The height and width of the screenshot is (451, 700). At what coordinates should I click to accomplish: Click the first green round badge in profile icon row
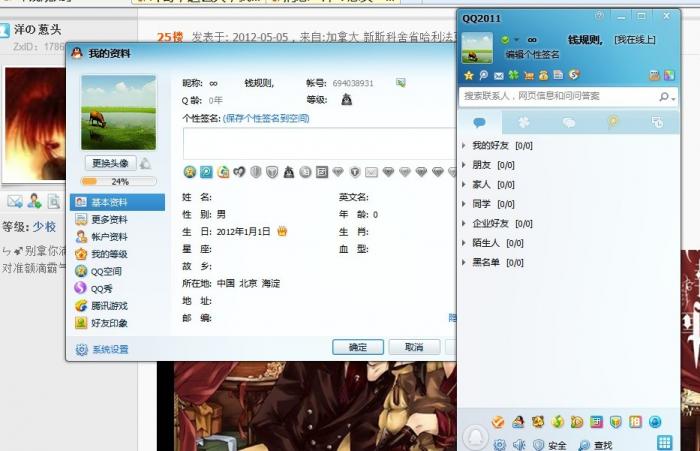click(190, 172)
